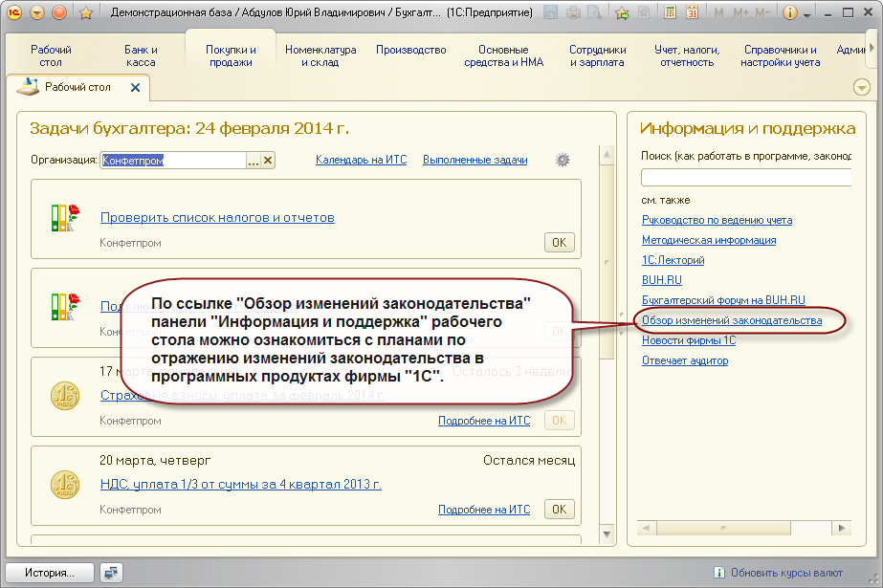Screen dimensions: 883x588
Task: Open the round window list dropdown button
Action: [862, 87]
